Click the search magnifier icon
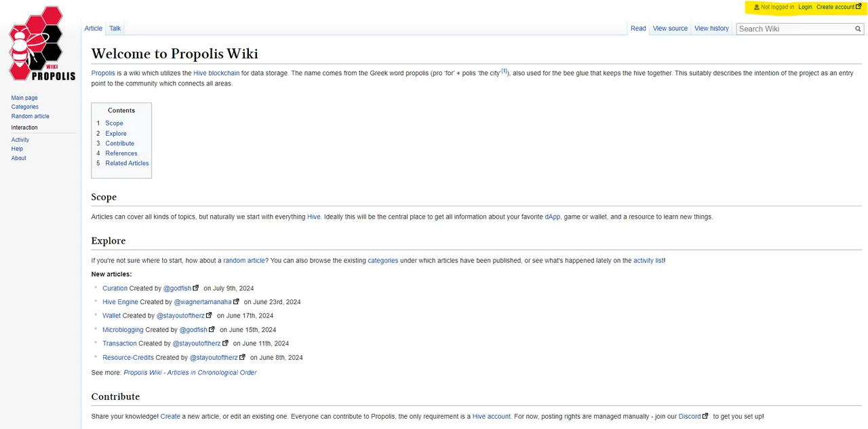 click(858, 29)
